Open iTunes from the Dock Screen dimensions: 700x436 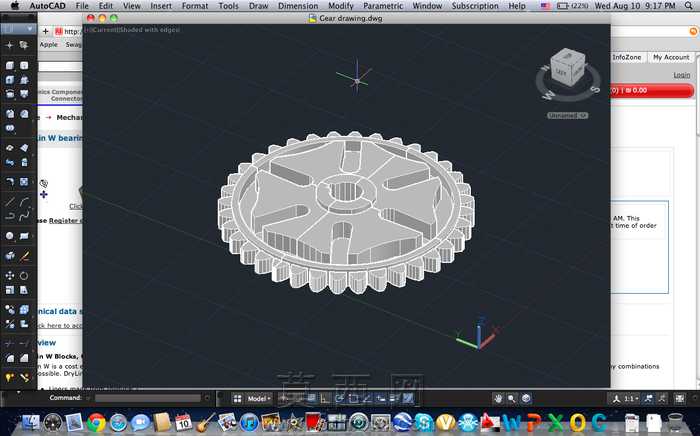(x=249, y=422)
